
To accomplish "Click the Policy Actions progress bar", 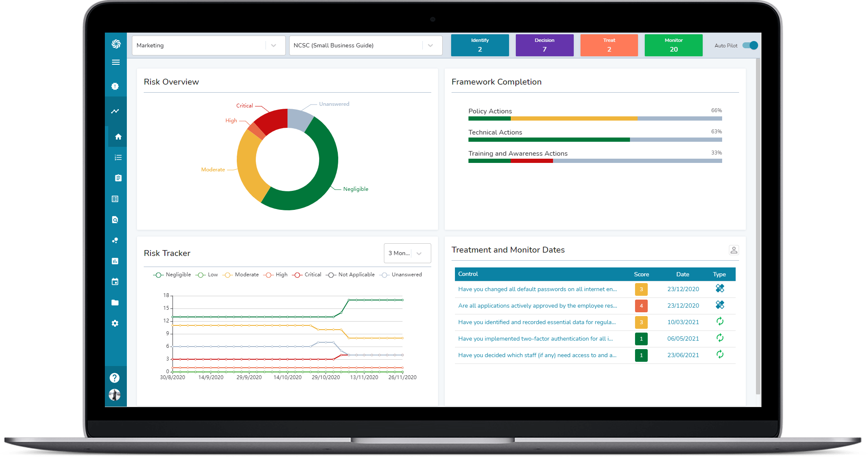I will coord(595,119).
